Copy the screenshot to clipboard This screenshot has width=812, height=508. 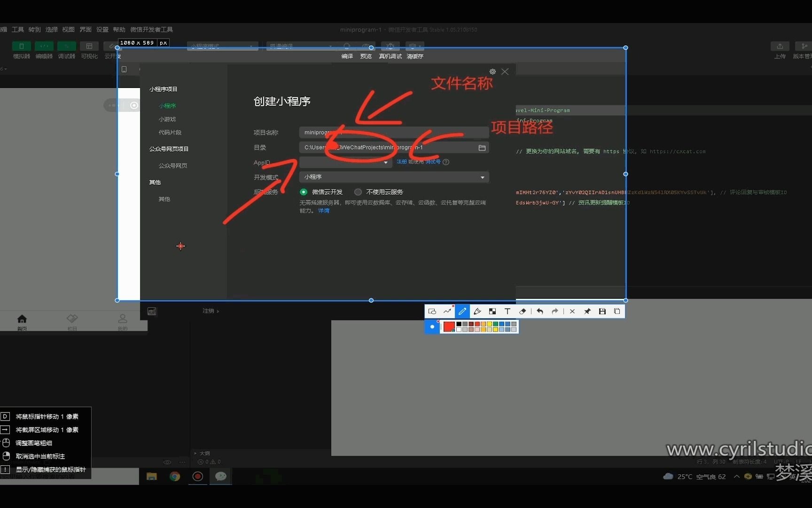coord(617,311)
